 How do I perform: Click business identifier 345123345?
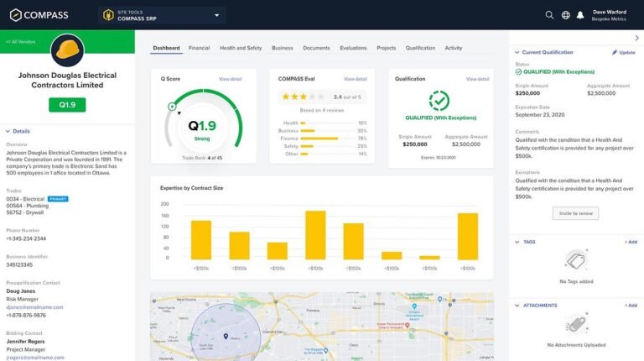point(19,265)
